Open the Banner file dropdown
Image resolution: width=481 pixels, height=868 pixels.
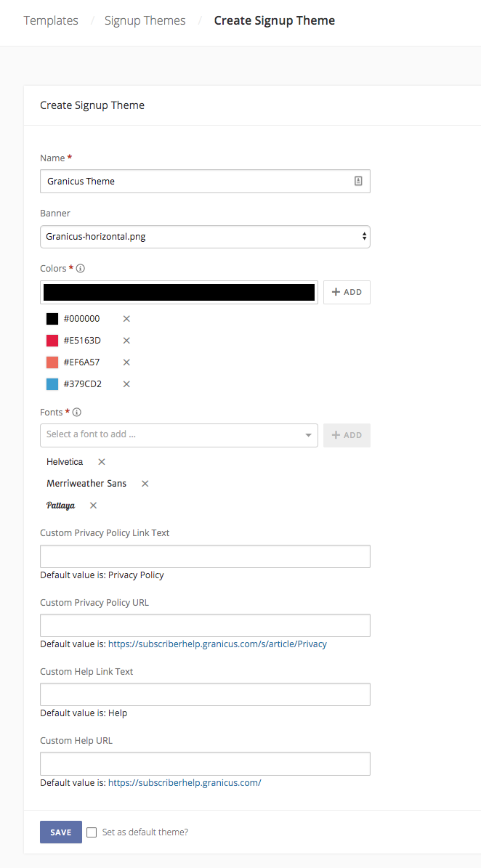(205, 236)
